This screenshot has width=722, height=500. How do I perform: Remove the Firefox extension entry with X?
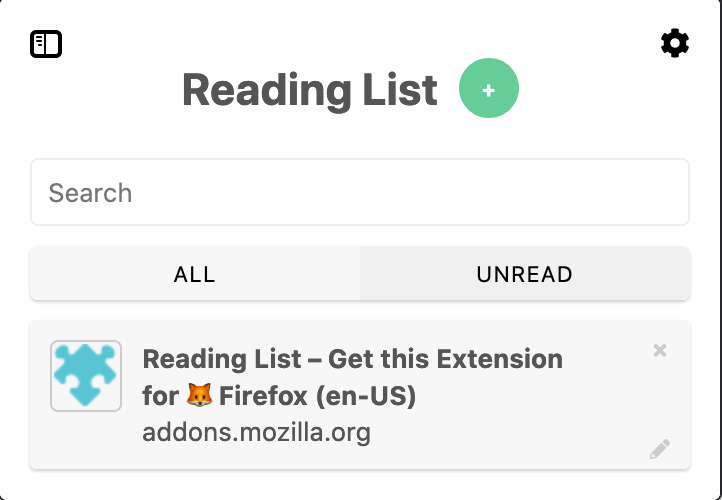pyautogui.click(x=660, y=350)
